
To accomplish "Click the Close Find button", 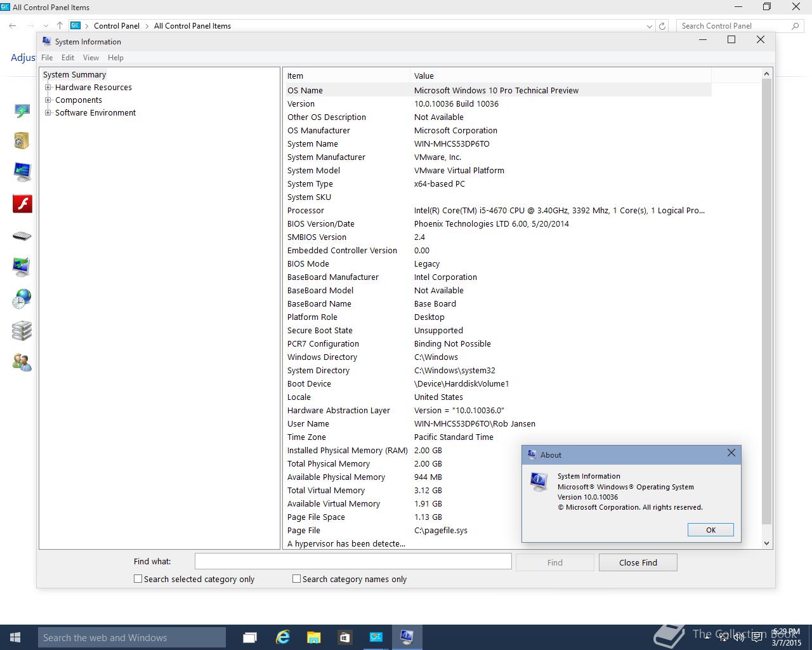I will tap(638, 562).
